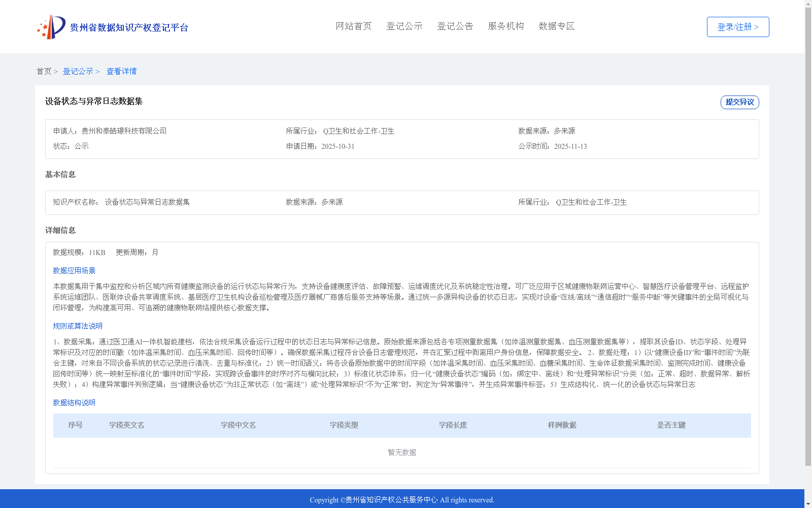
Task: Click the 更新周期：月 text
Action: tap(137, 252)
